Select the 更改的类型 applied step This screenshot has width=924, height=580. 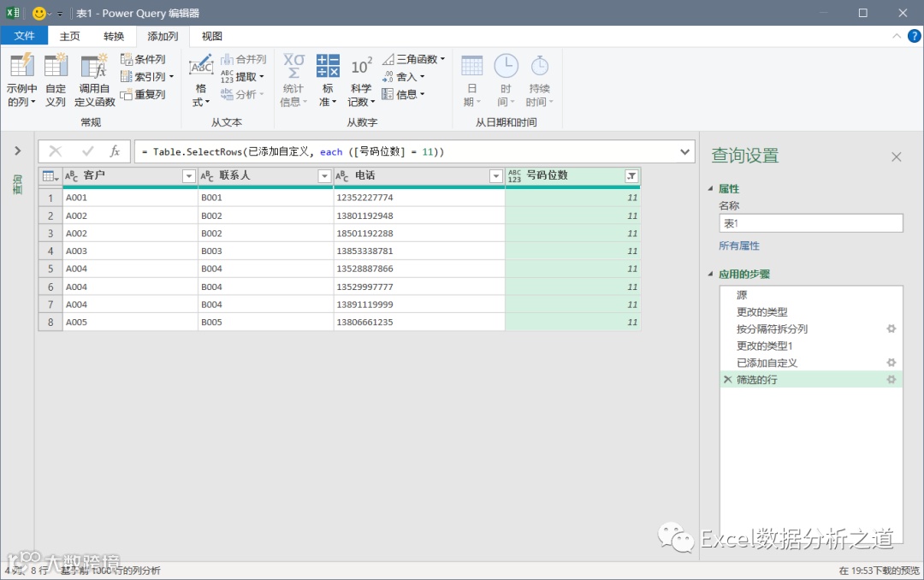click(x=811, y=311)
